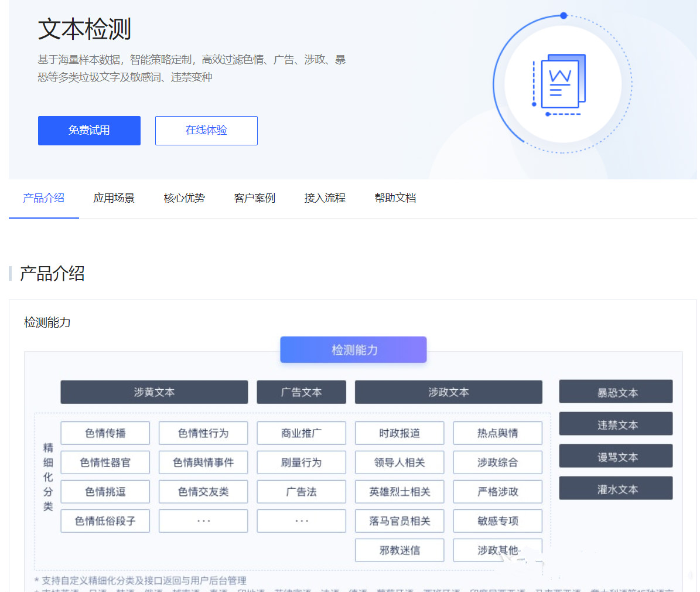Click the 免费试用 button
This screenshot has height=592, width=700.
(x=89, y=130)
